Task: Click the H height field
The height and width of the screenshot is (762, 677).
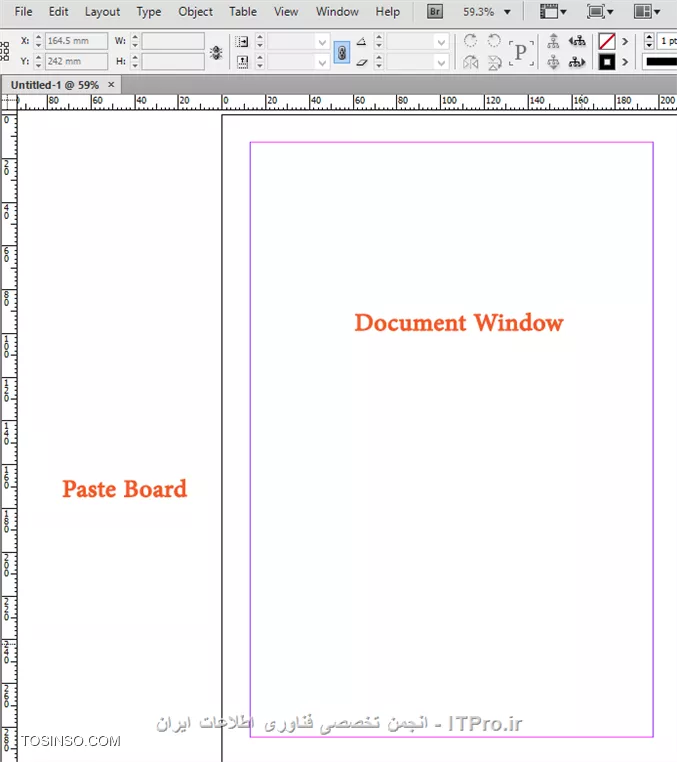Action: pyautogui.click(x=173, y=61)
